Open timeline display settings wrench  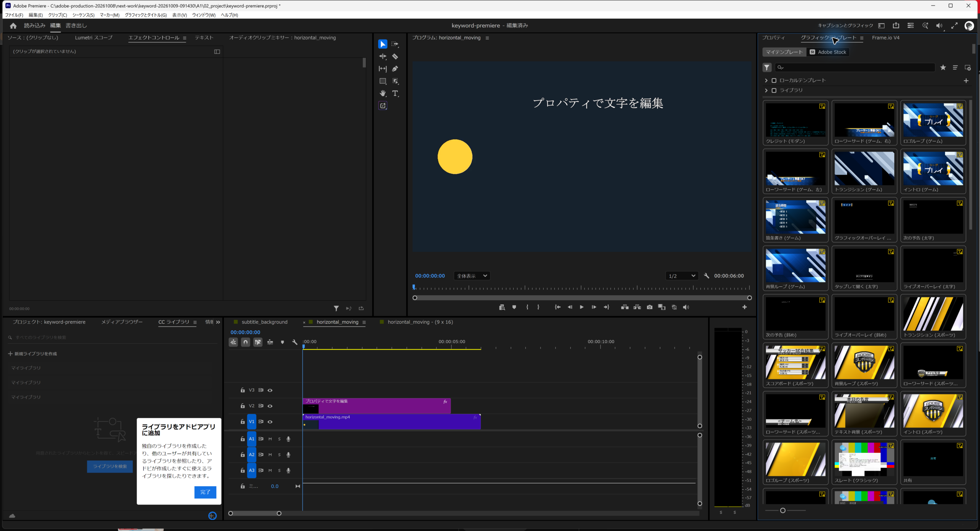[x=295, y=342]
